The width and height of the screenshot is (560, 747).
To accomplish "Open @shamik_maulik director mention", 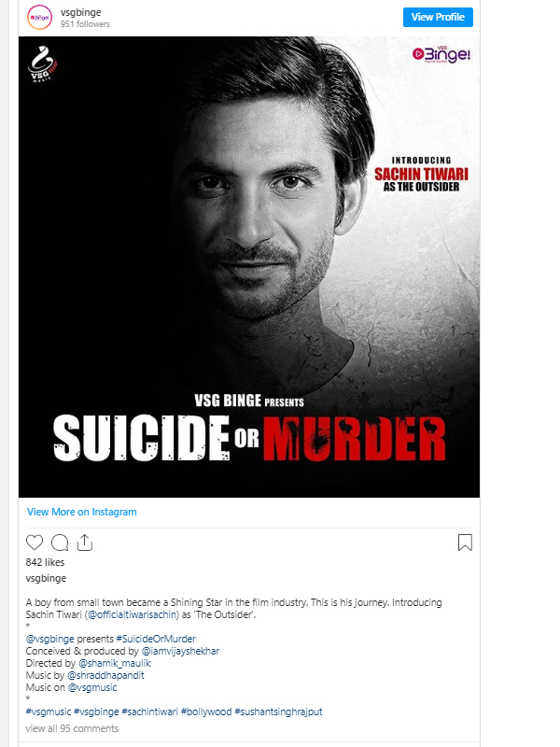I will pyautogui.click(x=114, y=663).
